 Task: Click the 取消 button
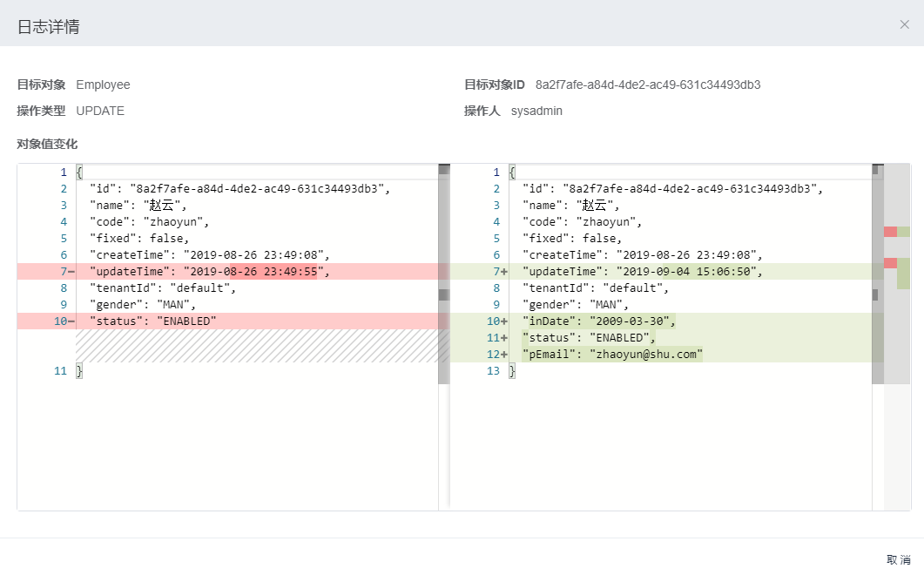tap(898, 559)
